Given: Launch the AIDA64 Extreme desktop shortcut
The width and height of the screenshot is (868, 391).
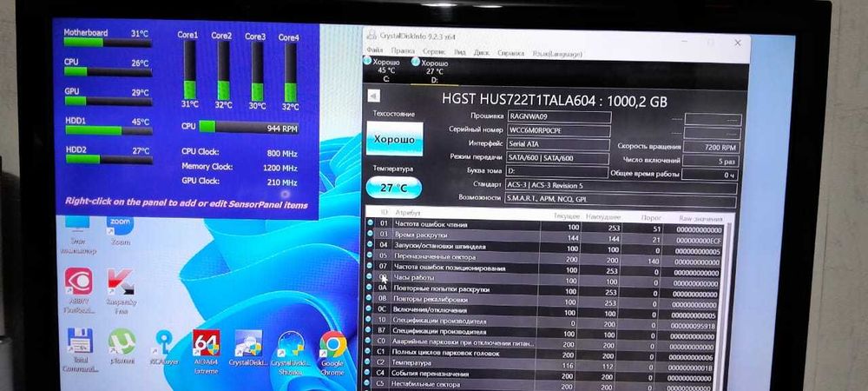Looking at the screenshot, I should tap(206, 351).
